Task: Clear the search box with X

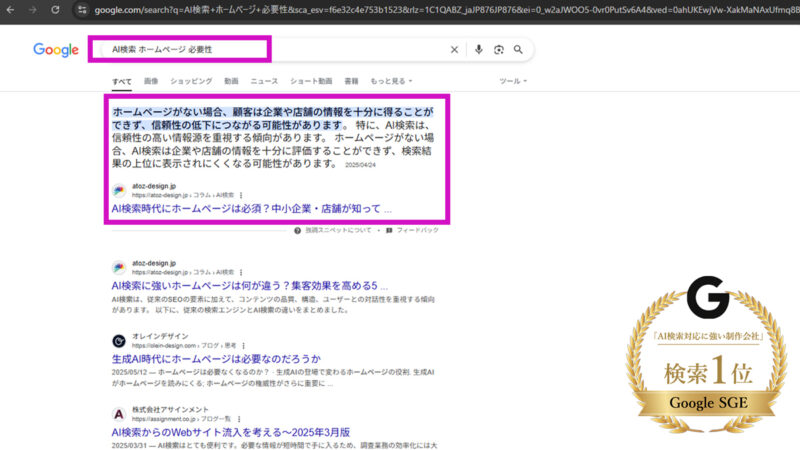Action: [x=454, y=49]
